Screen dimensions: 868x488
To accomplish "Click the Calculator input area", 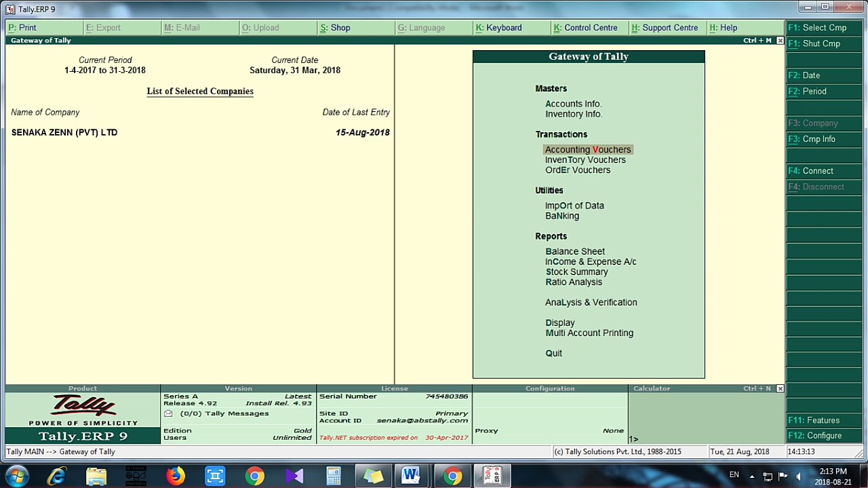I will [x=705, y=418].
